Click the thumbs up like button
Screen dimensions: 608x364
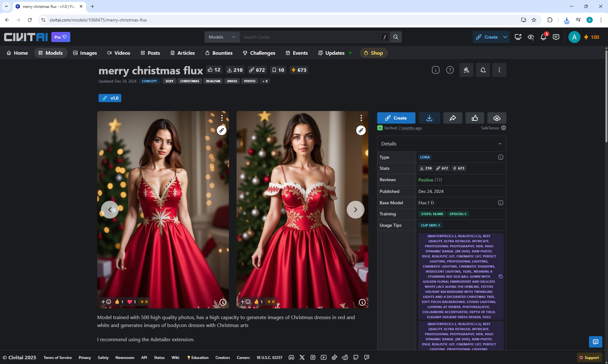tap(475, 118)
